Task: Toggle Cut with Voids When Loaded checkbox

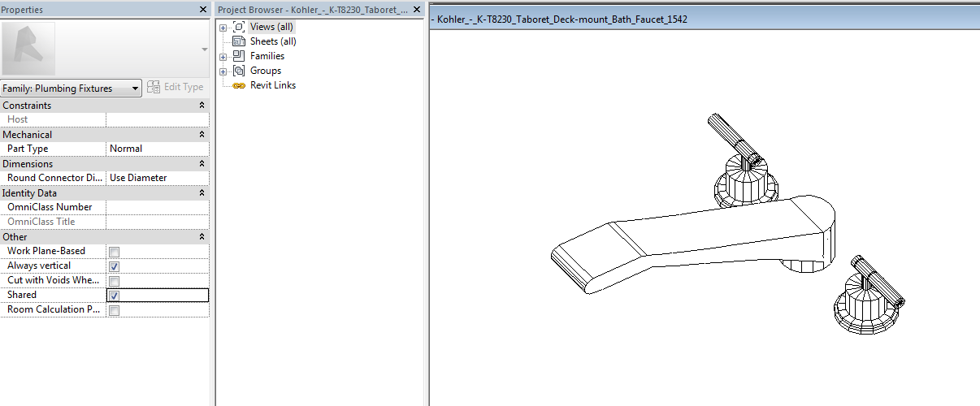Action: (x=115, y=281)
